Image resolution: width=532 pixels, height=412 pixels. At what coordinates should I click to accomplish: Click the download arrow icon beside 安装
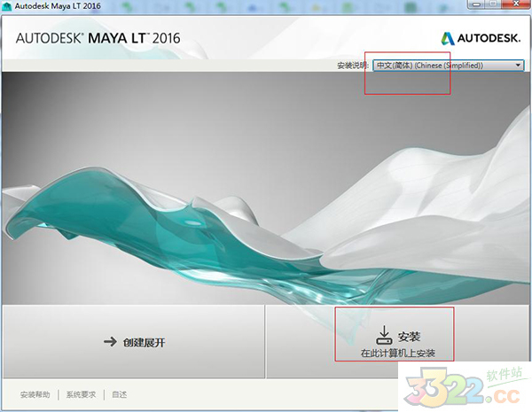pos(384,335)
